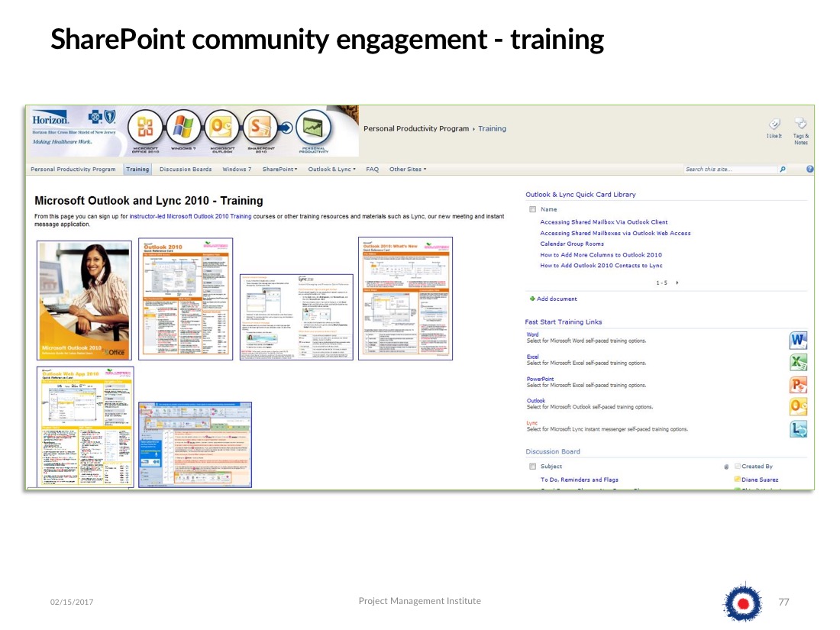Open the Lync self-paced training link

(x=532, y=423)
